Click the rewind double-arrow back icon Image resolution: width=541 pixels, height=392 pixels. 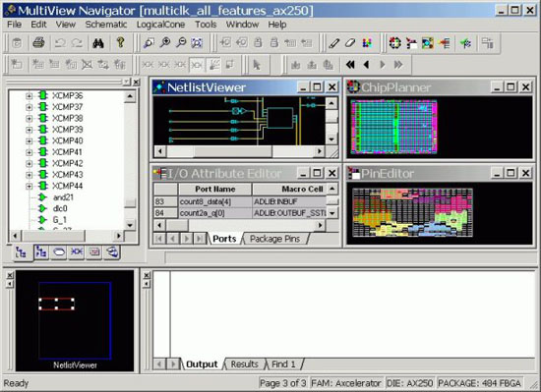[x=350, y=65]
